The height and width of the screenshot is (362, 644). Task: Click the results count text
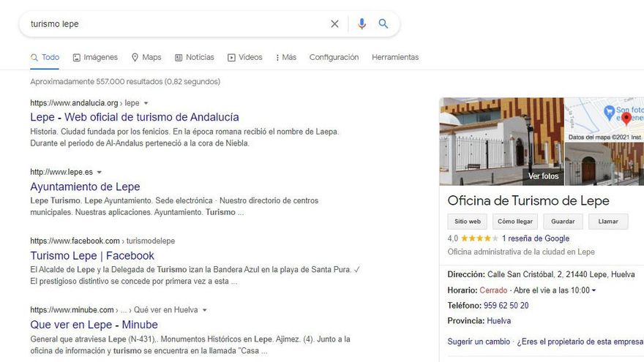[x=125, y=82]
